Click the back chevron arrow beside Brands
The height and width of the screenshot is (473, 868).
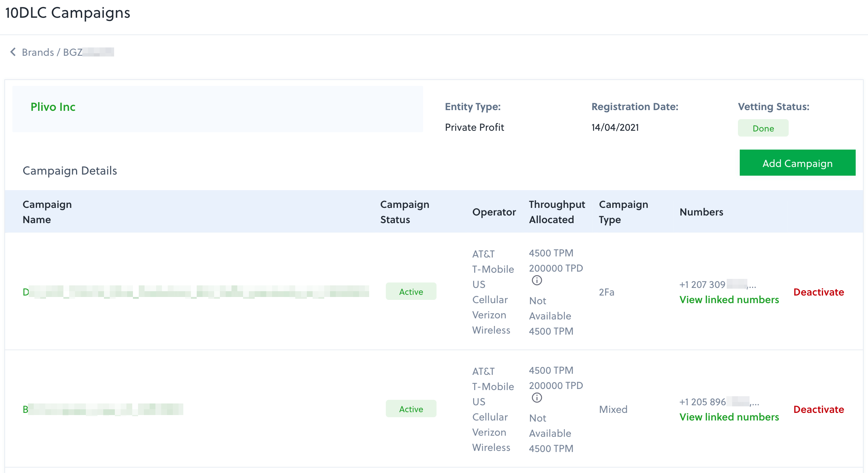tap(13, 52)
